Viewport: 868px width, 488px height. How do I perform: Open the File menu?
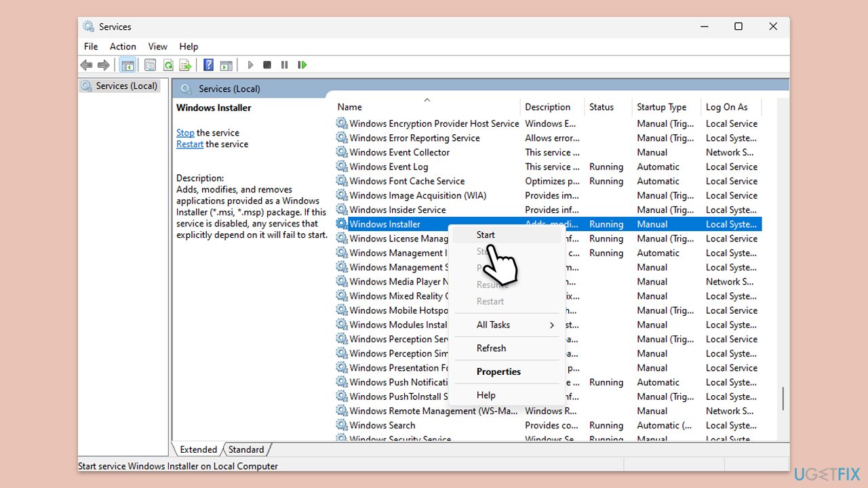[x=91, y=47]
